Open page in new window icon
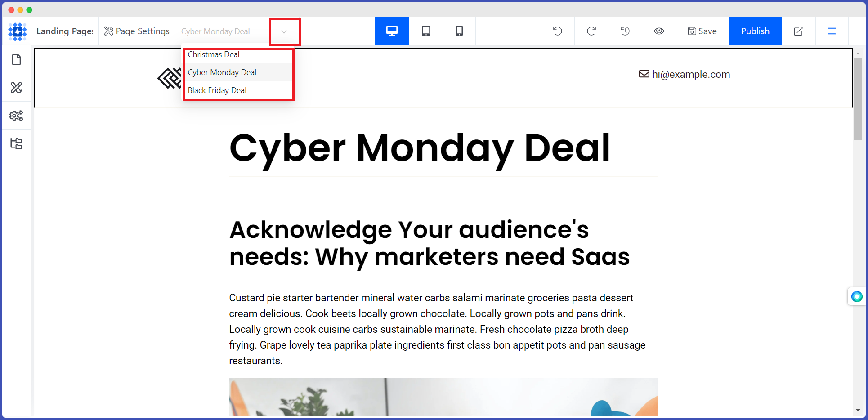 point(799,31)
